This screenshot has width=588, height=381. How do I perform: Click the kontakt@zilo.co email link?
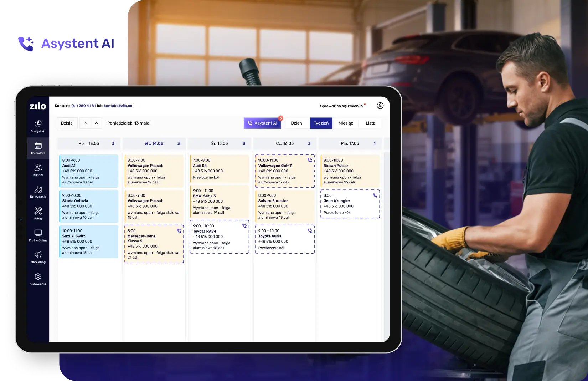pyautogui.click(x=118, y=106)
